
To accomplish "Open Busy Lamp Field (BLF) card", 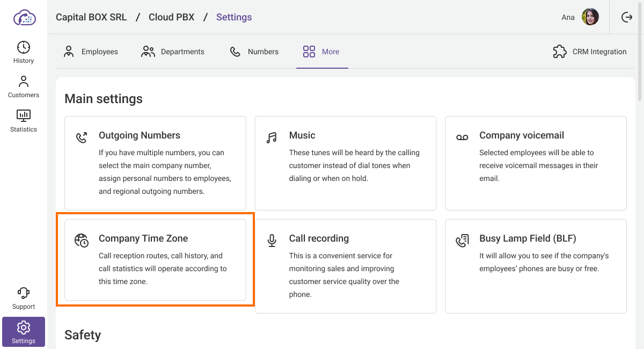I will click(x=536, y=266).
